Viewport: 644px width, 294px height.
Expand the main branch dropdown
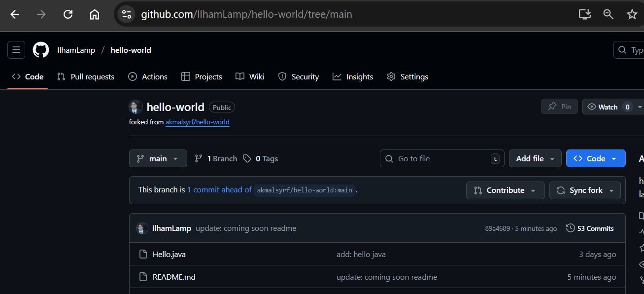(158, 158)
